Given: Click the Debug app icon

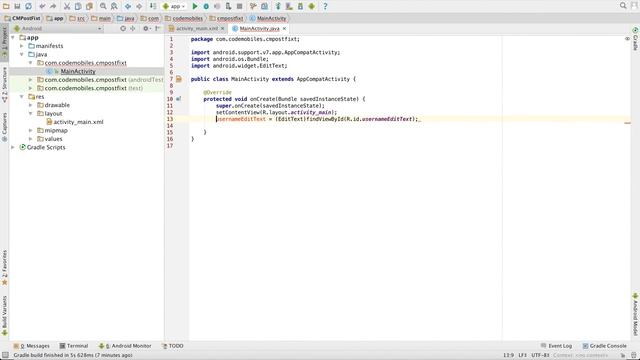Looking at the screenshot, I should tap(206, 6).
